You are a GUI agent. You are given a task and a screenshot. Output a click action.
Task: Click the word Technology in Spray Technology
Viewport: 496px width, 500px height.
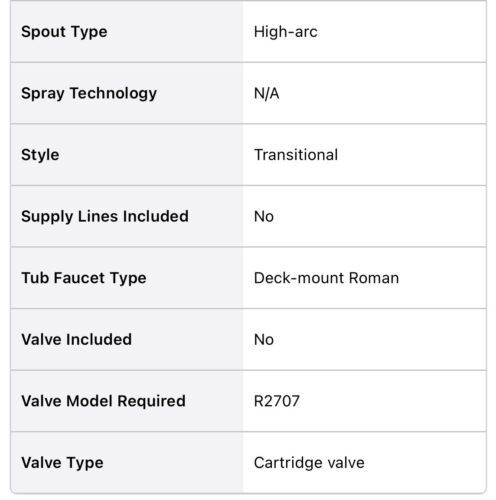tap(113, 94)
